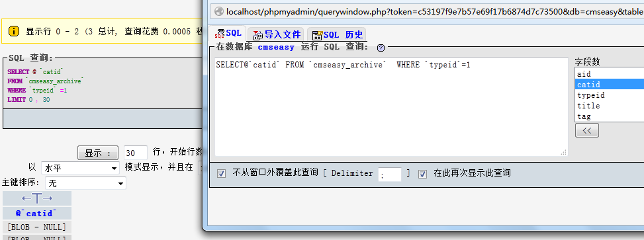Toggle the do-not-overwrite query checkbox
Image resolution: width=644 pixels, height=240 pixels.
pyautogui.click(x=221, y=173)
